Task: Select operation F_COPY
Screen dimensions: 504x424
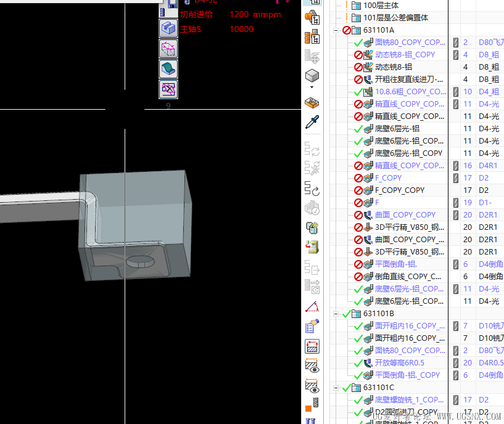Action: [388, 178]
